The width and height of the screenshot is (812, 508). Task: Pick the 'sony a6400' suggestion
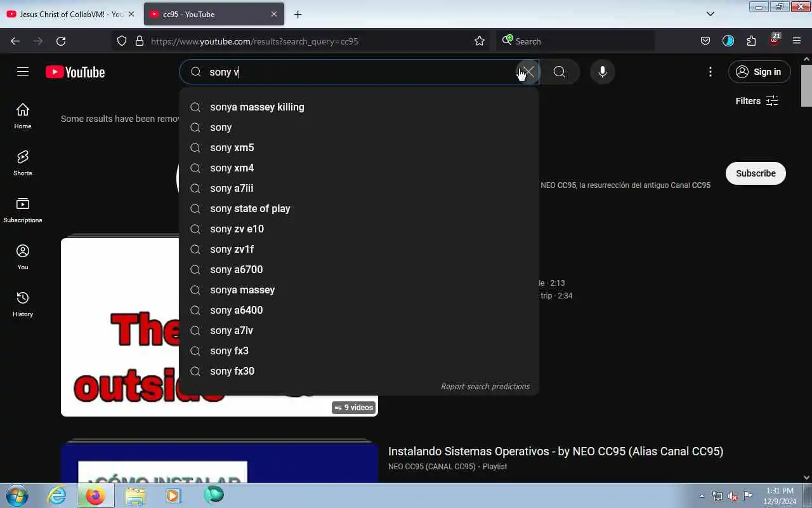pos(359,310)
